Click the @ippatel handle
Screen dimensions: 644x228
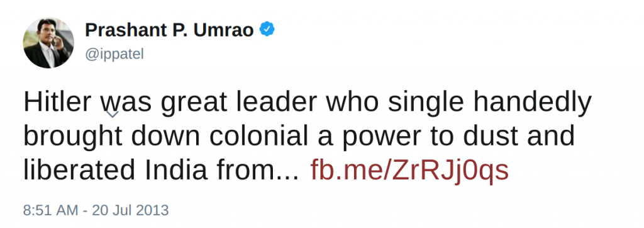114,54
